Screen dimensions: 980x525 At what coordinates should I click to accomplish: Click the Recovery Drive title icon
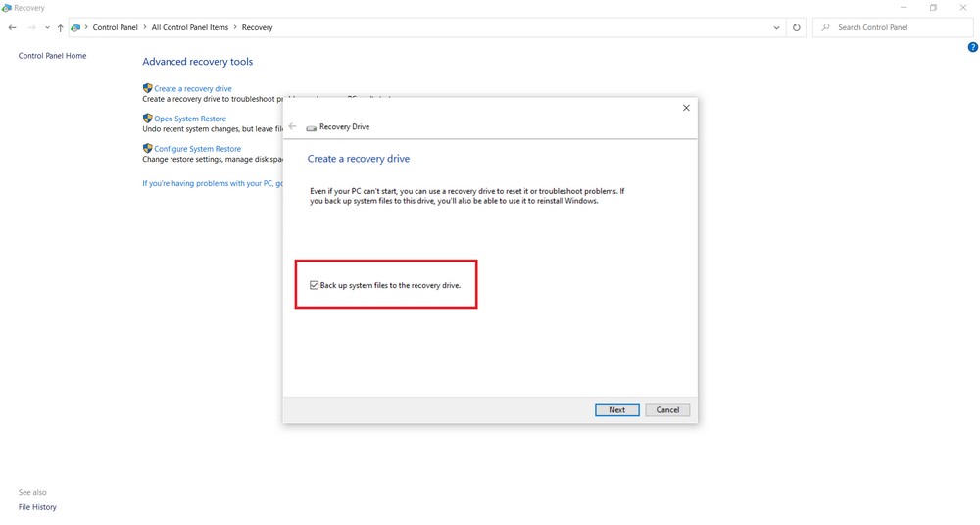(312, 127)
